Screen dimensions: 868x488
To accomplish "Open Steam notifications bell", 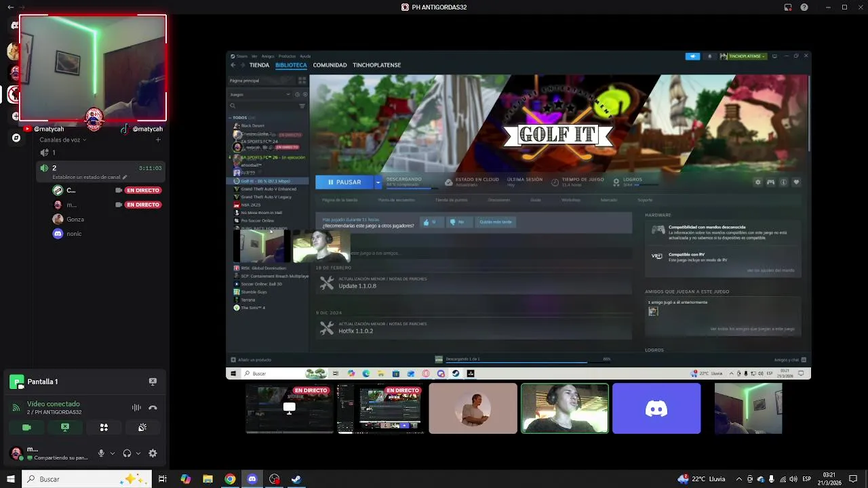I will [x=709, y=56].
